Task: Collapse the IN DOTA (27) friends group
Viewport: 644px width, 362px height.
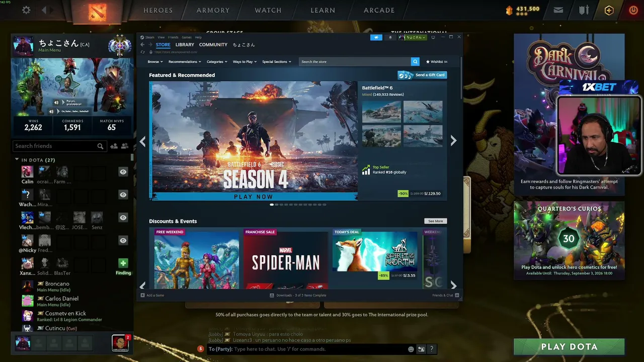Action: click(17, 159)
